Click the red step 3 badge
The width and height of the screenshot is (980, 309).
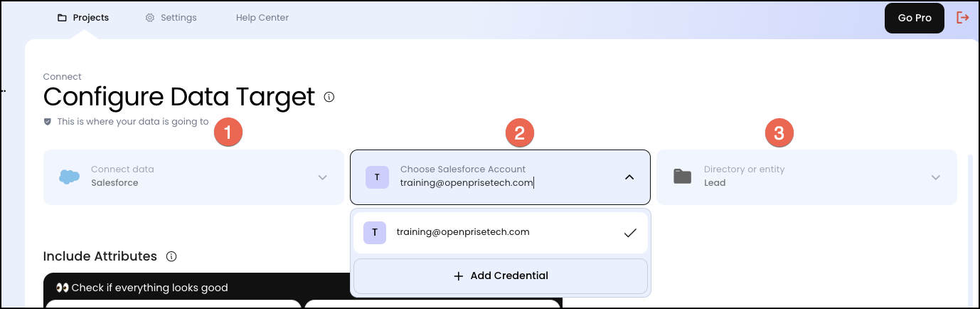point(779,132)
